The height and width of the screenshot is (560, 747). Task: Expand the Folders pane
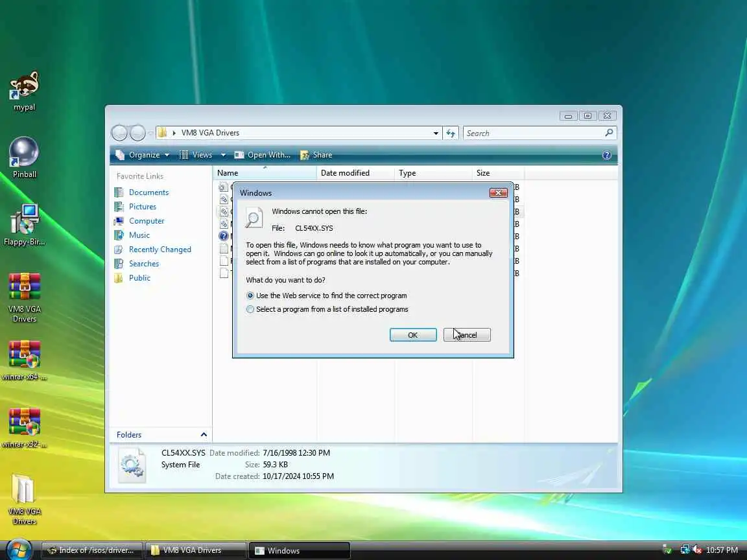[x=204, y=435]
